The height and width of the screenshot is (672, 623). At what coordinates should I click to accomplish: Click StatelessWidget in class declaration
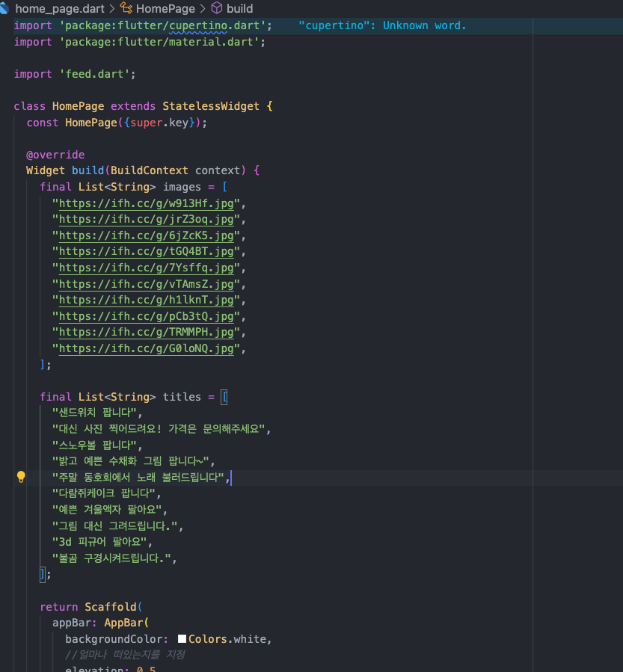point(211,106)
